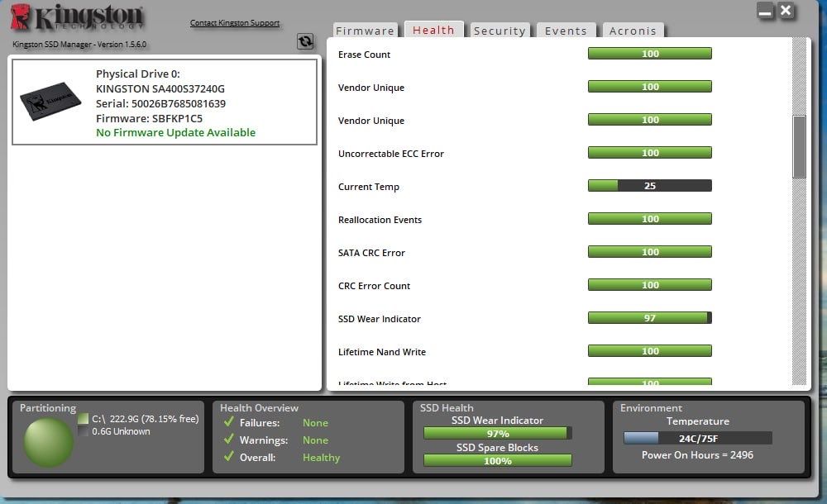Image resolution: width=827 pixels, height=504 pixels.
Task: Open the Security tab
Action: (x=500, y=31)
